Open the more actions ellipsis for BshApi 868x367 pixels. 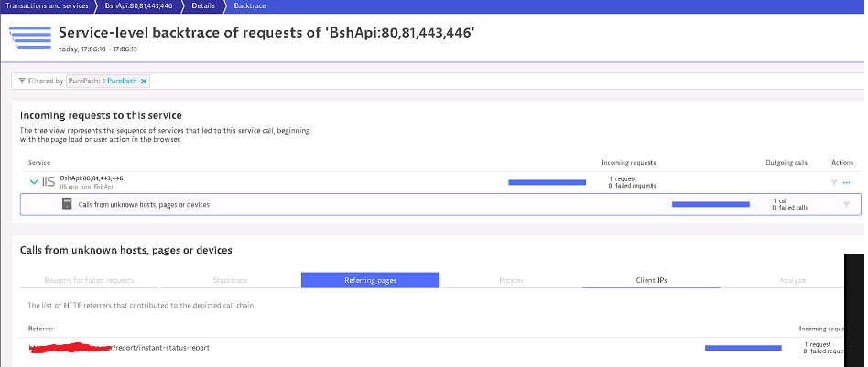(846, 182)
